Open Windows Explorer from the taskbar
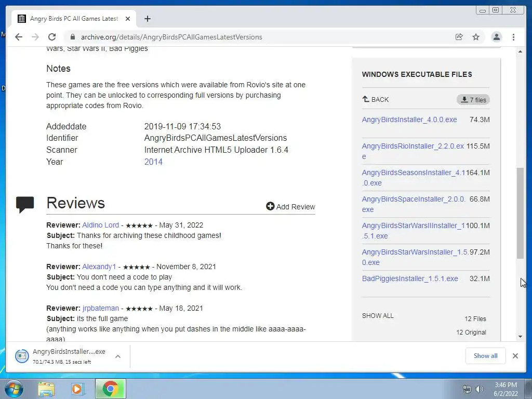 click(46, 389)
